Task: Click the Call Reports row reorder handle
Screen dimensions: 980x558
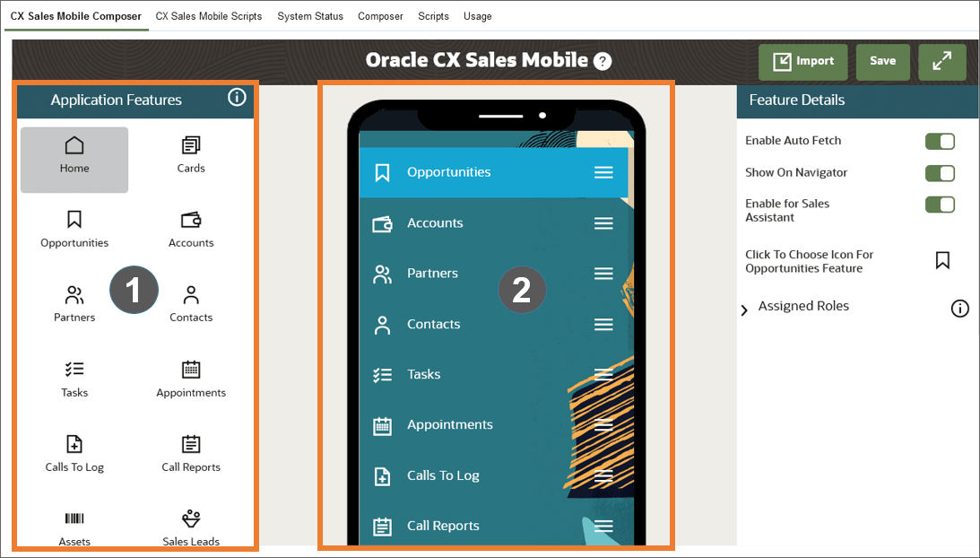Action: (x=603, y=526)
